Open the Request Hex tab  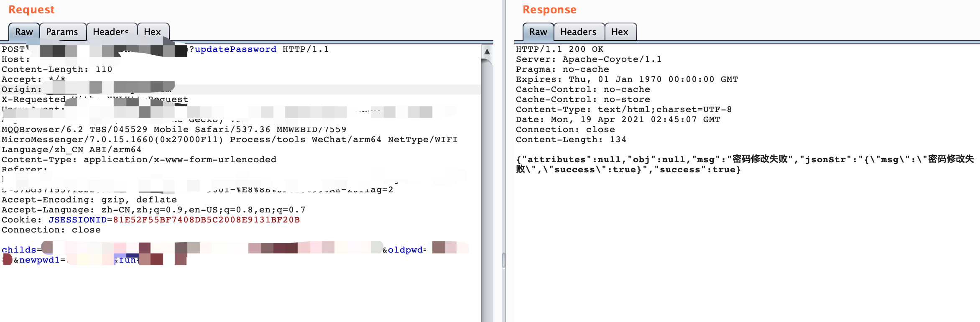coord(153,32)
